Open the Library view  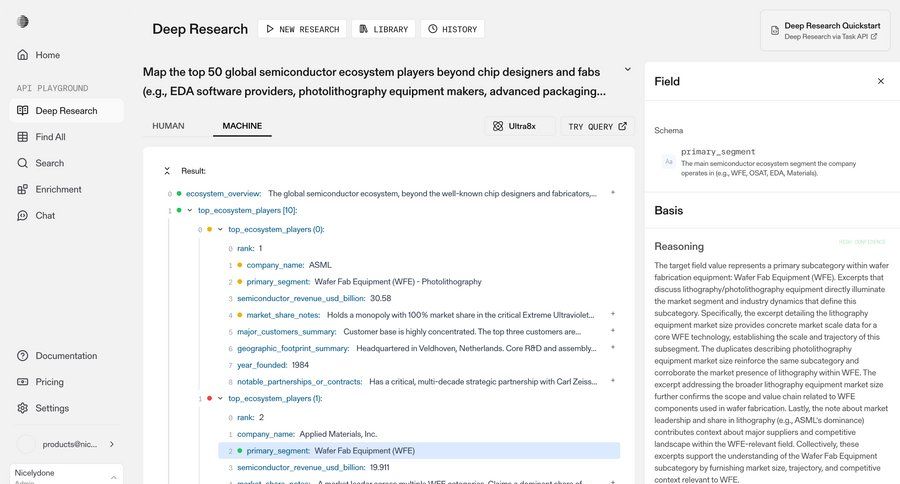point(383,29)
